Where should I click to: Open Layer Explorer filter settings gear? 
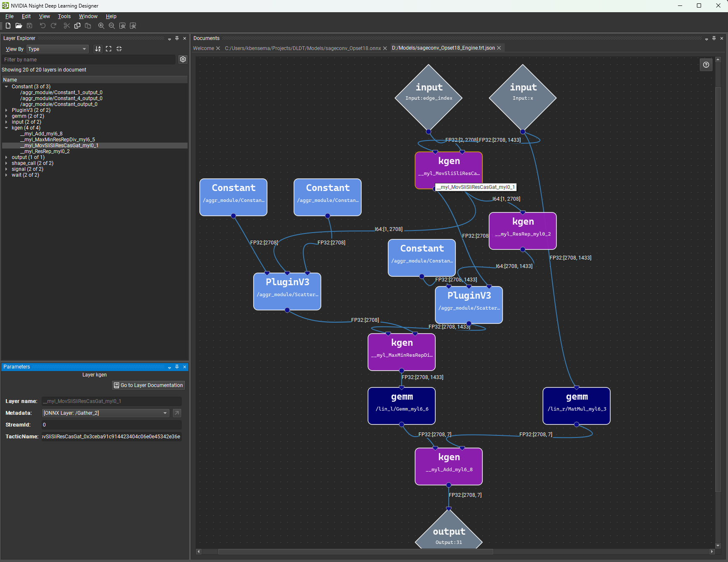click(x=183, y=59)
